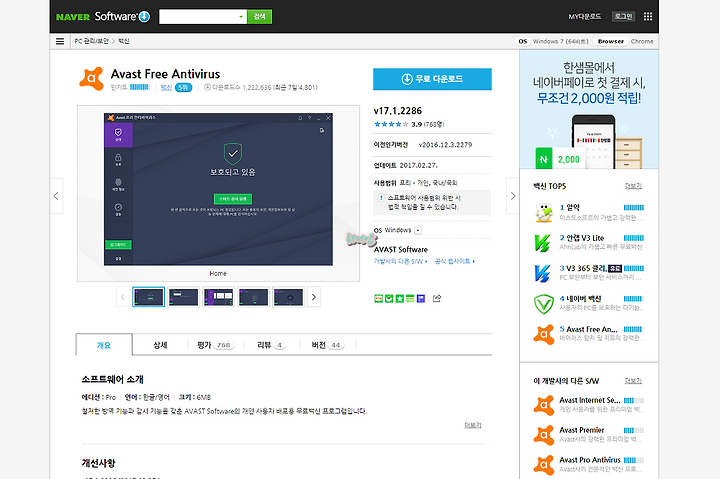Select the 평가 768 tab
This screenshot has width=720, height=479.
point(215,345)
